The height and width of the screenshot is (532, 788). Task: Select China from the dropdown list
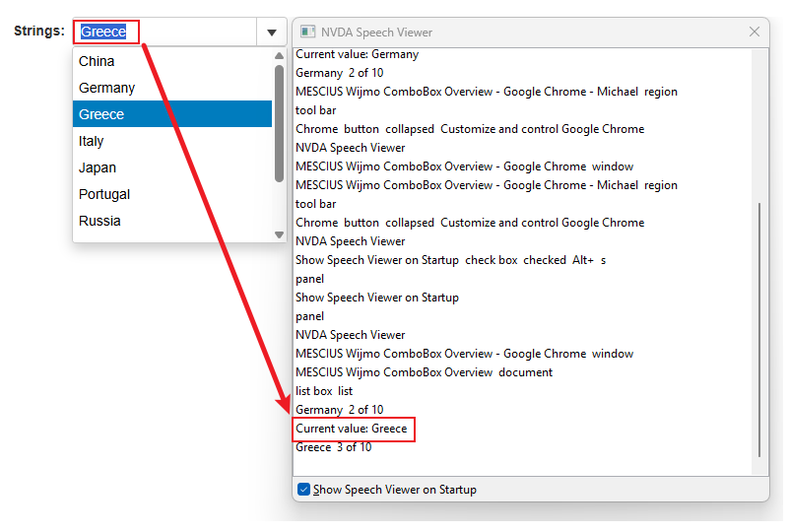click(97, 61)
